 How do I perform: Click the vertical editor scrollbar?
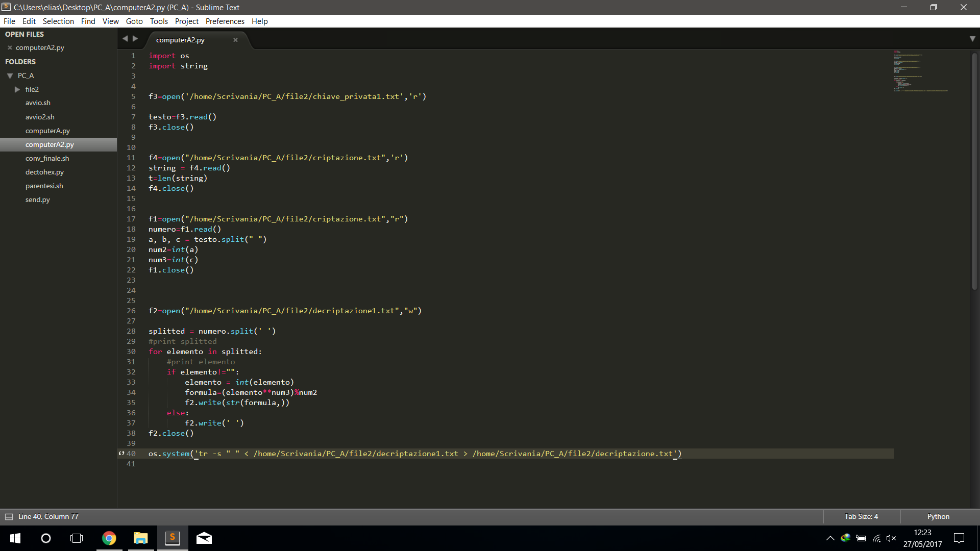974,171
